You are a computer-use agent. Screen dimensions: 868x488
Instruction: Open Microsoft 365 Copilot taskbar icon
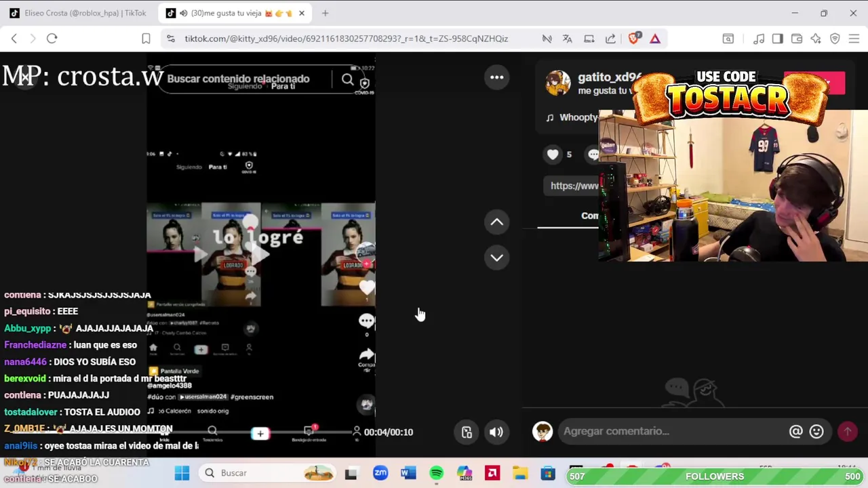pos(464,473)
